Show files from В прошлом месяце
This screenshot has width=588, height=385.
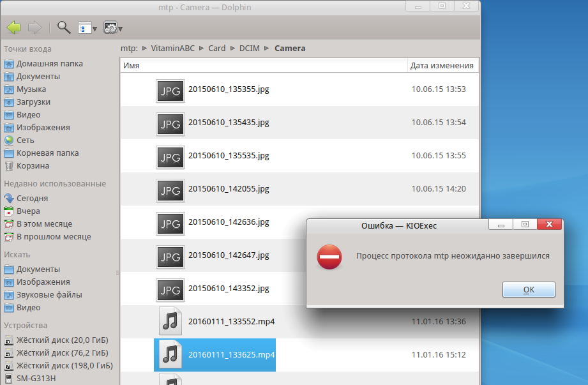[x=47, y=236]
